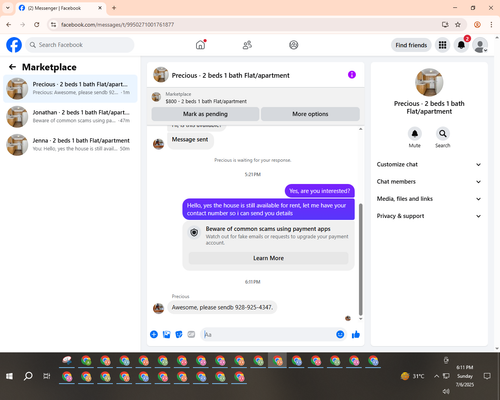The image size is (500, 400).
Task: Open the Windows Start menu
Action: tap(9, 376)
